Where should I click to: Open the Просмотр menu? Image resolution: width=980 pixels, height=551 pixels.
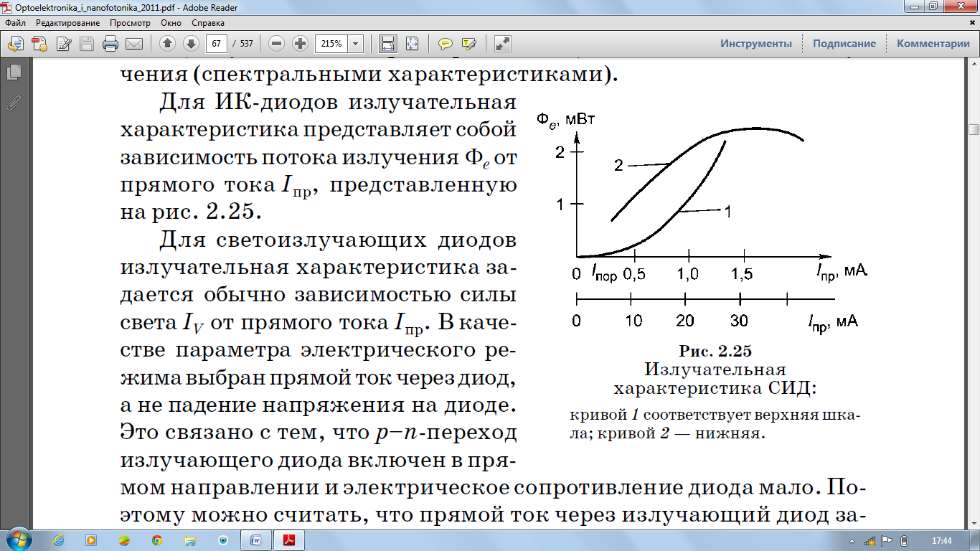[130, 23]
